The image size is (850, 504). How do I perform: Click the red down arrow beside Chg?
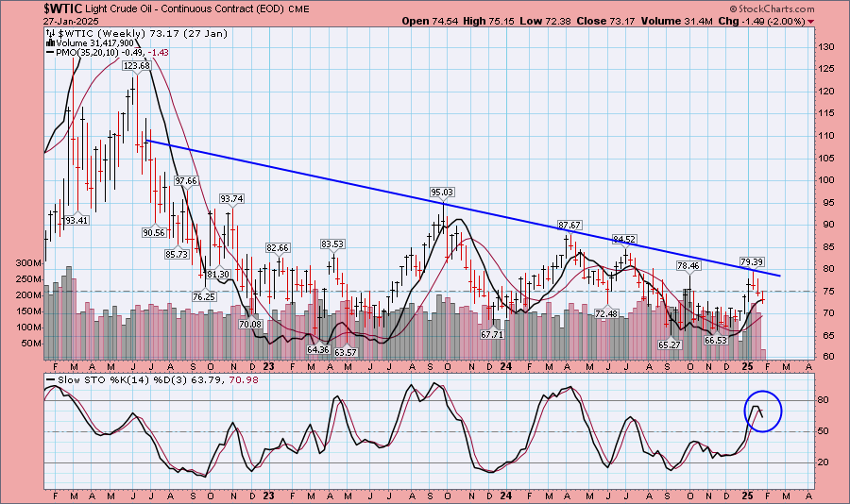pos(812,20)
